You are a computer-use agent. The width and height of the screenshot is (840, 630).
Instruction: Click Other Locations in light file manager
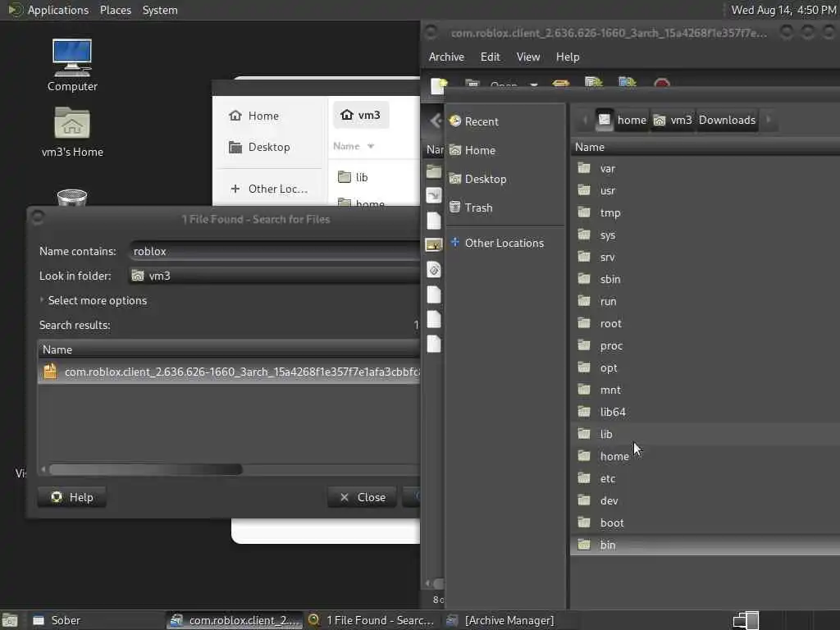[269, 189]
